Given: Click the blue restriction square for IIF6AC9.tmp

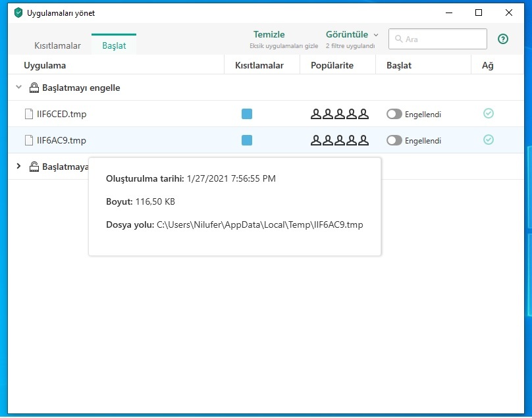Looking at the screenshot, I should 247,140.
